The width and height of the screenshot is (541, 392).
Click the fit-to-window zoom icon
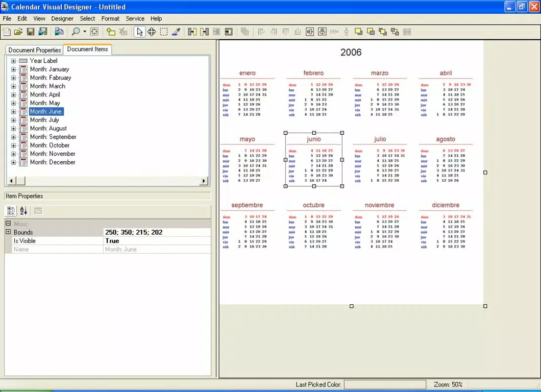click(94, 32)
